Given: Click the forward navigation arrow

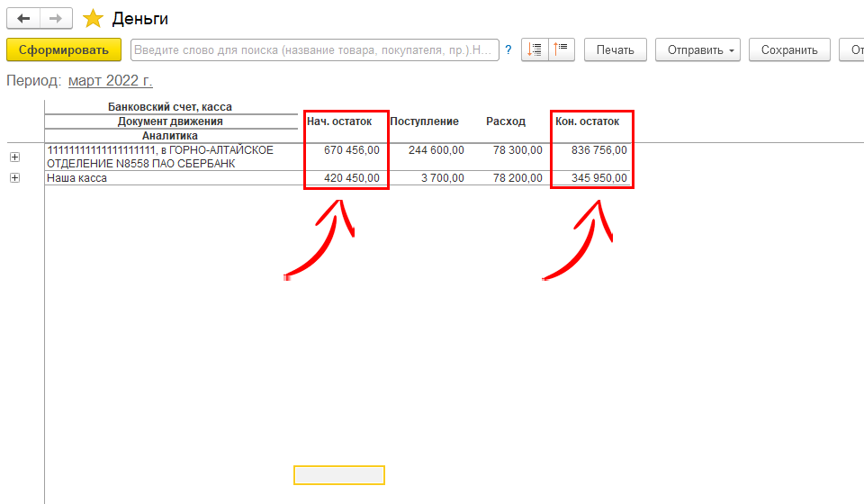Looking at the screenshot, I should click(56, 19).
